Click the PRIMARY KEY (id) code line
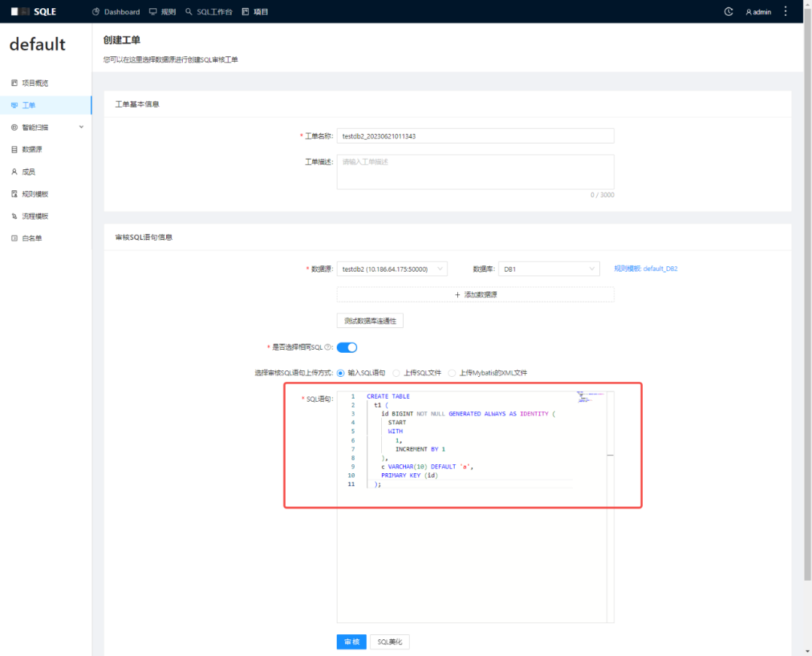The image size is (812, 656). [x=410, y=475]
